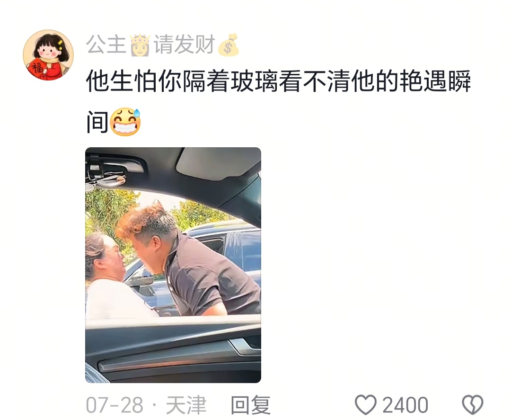This screenshot has width=511, height=420.
Task: Click the grinning sweat emoji in the comment
Action: [x=125, y=122]
